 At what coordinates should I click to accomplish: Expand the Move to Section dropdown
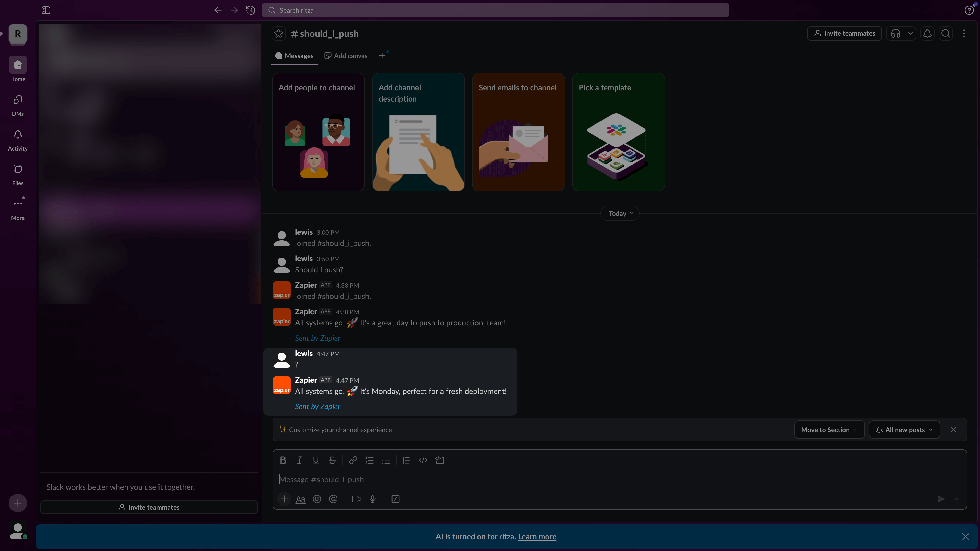829,429
